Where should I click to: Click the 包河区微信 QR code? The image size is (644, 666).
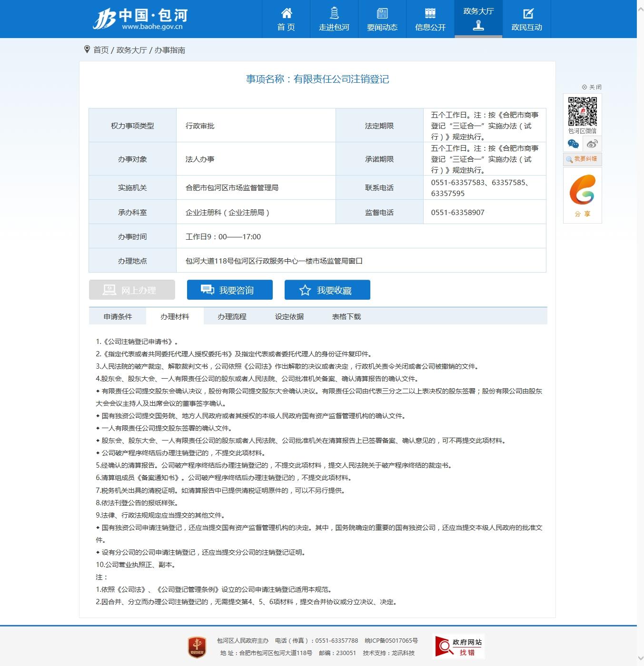pyautogui.click(x=583, y=112)
